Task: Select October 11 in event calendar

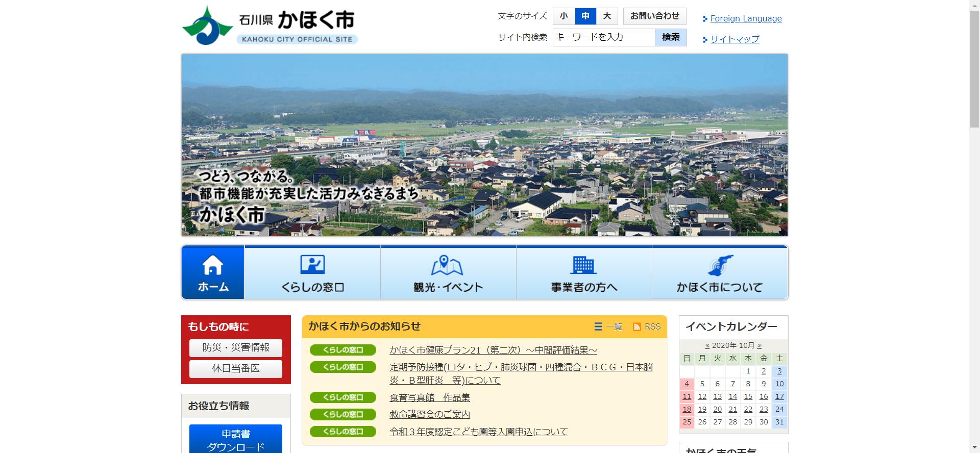Action: click(687, 397)
